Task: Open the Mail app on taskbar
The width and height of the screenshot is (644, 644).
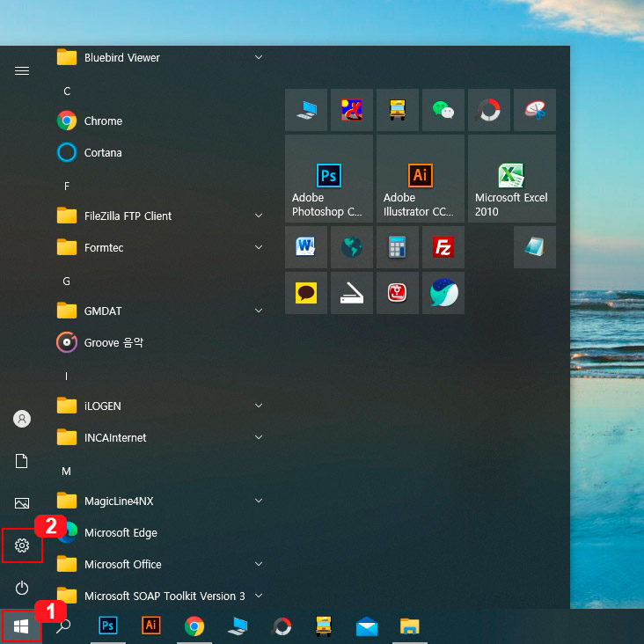Action: (367, 626)
